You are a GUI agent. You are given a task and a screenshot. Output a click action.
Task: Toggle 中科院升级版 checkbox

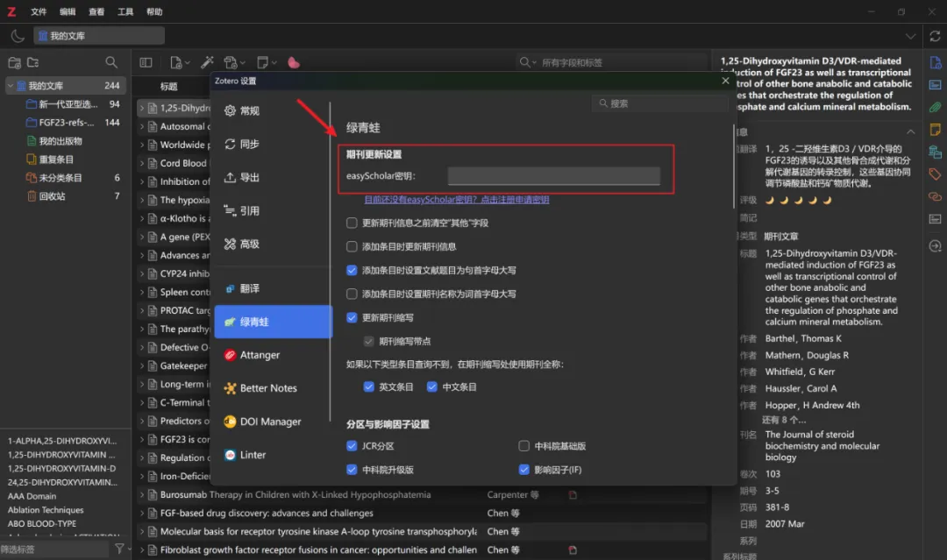point(352,470)
